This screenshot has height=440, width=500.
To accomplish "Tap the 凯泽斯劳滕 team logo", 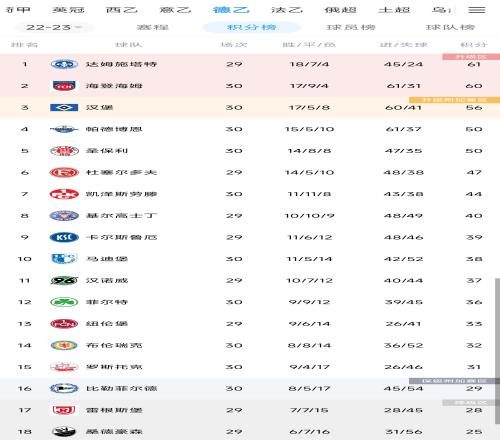I will click(x=64, y=194).
